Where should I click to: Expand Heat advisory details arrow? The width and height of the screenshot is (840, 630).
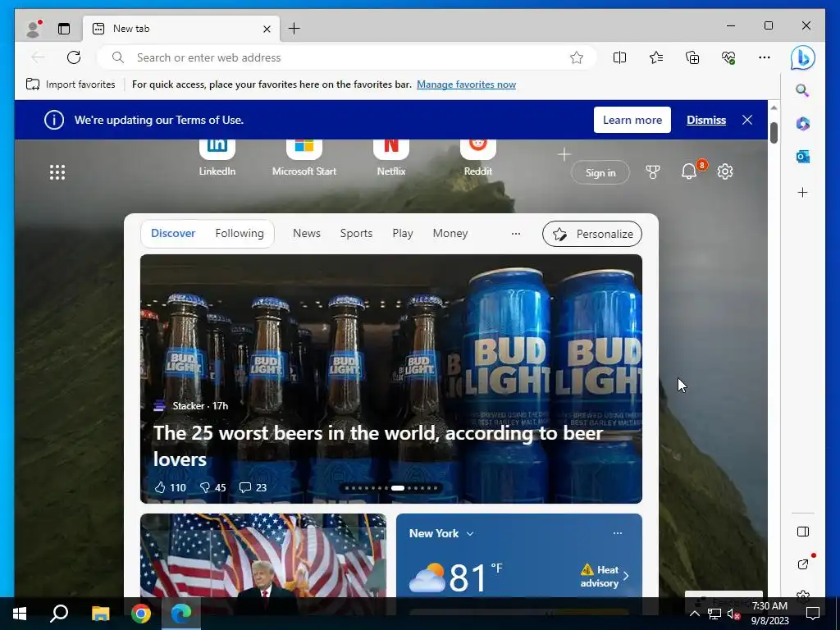(x=626, y=577)
